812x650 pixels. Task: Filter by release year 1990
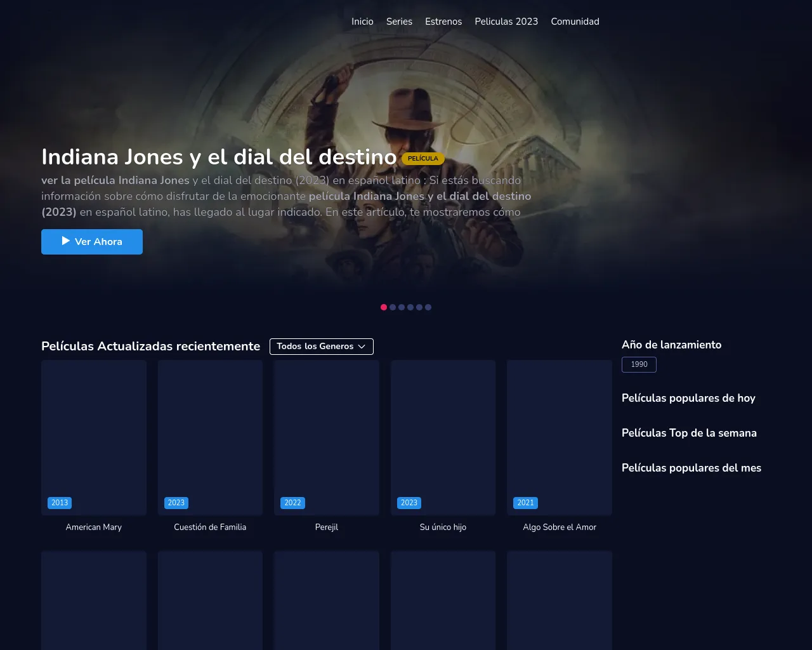[639, 364]
